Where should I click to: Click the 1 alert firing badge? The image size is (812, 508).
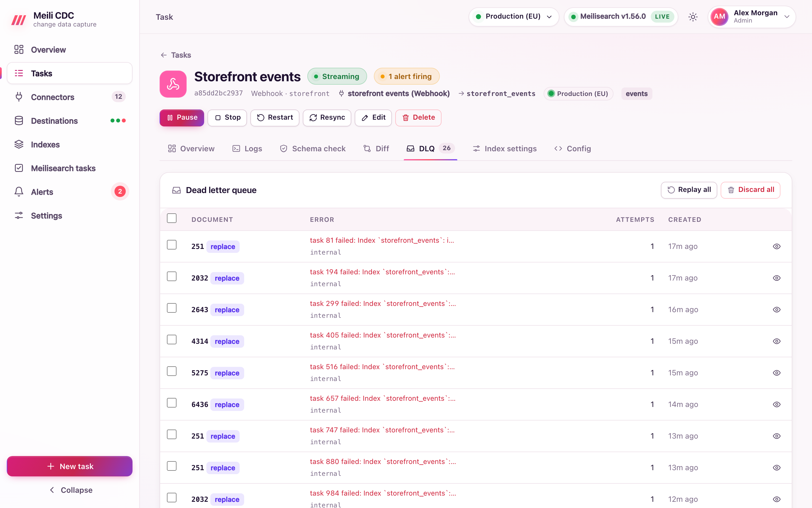coord(406,76)
